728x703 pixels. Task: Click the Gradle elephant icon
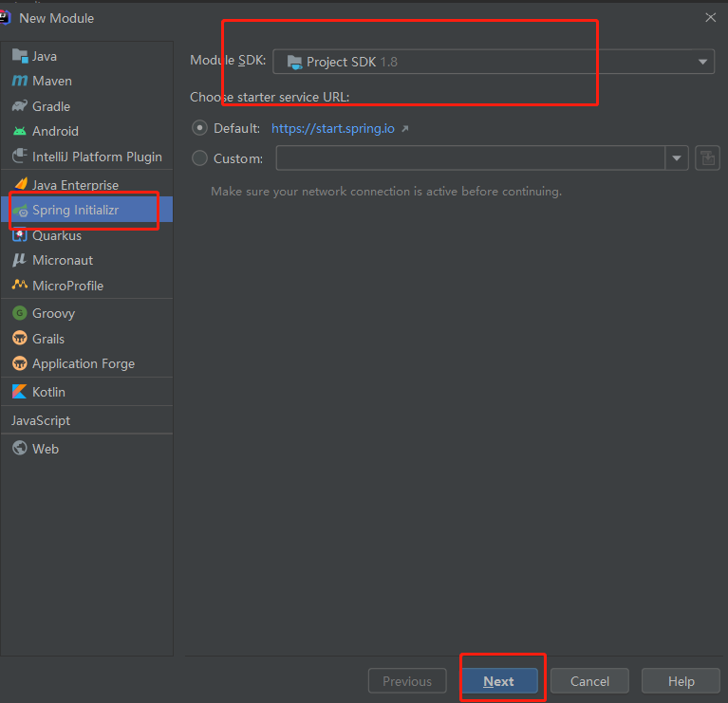tap(20, 106)
